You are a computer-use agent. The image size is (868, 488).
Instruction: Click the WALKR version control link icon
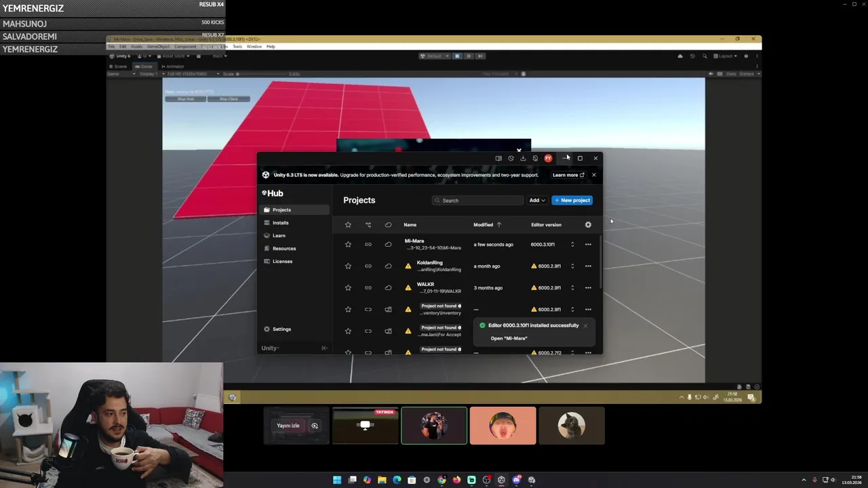coord(368,288)
